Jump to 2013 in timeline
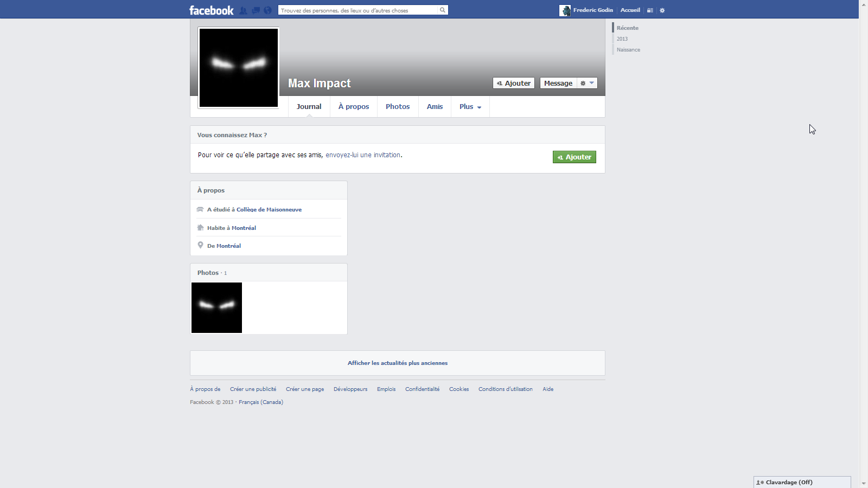The height and width of the screenshot is (488, 868). pos(622,38)
